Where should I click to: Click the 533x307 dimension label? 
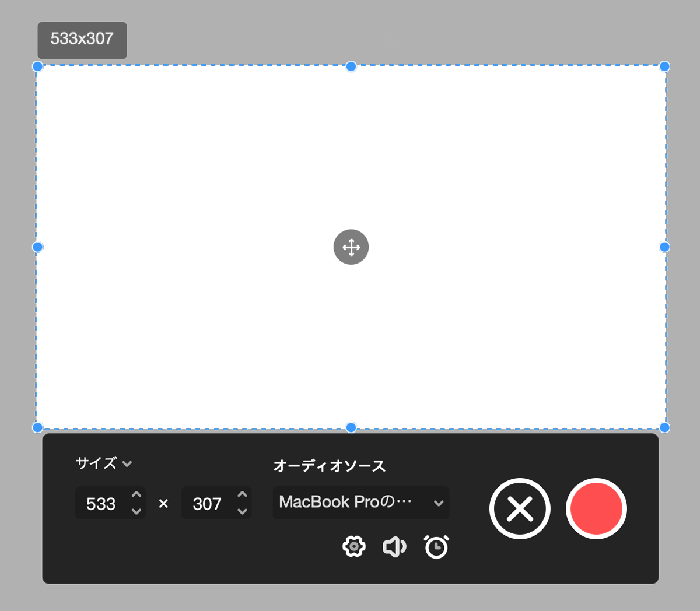[82, 39]
